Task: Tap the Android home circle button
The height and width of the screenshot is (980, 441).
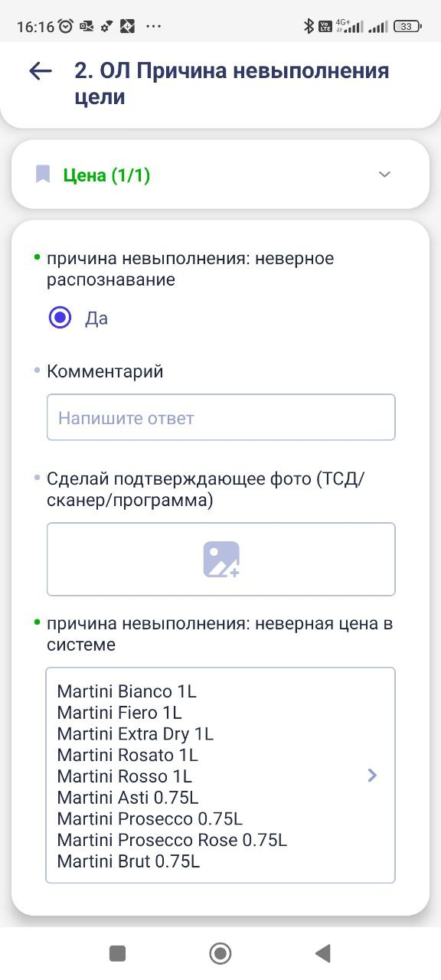Action: click(x=220, y=953)
